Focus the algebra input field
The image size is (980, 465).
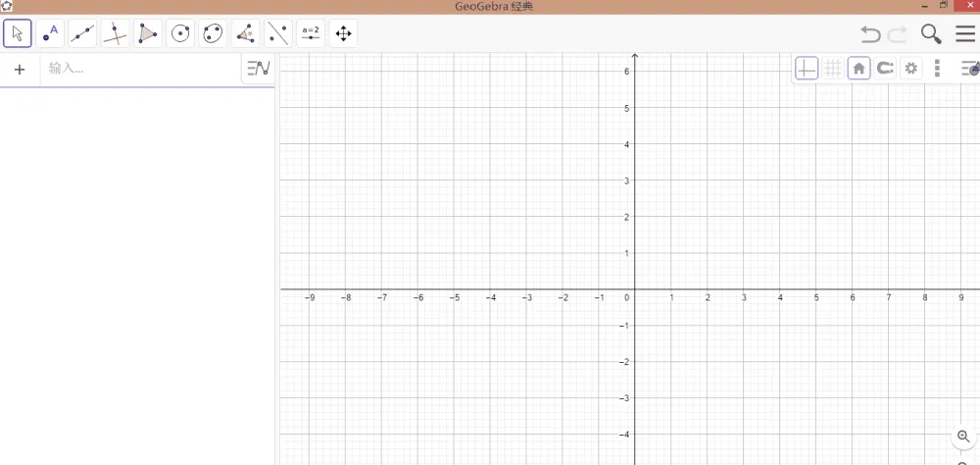point(142,69)
